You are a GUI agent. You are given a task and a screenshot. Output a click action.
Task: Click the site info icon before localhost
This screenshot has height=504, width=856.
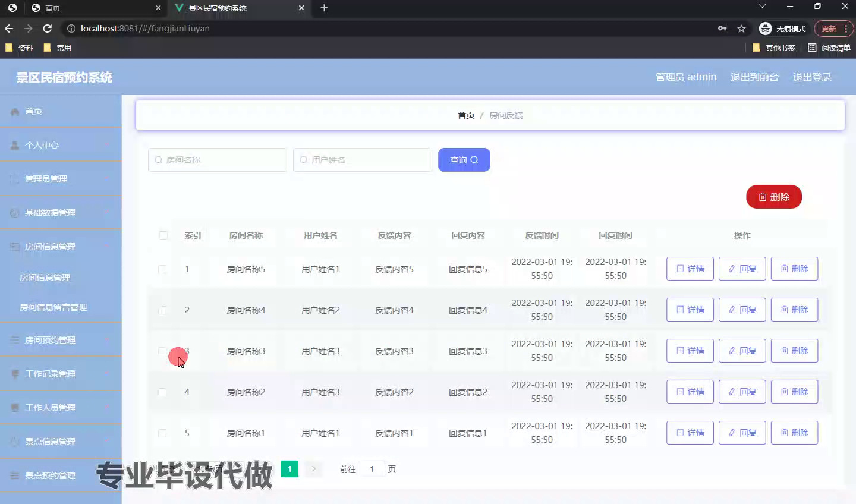click(71, 29)
